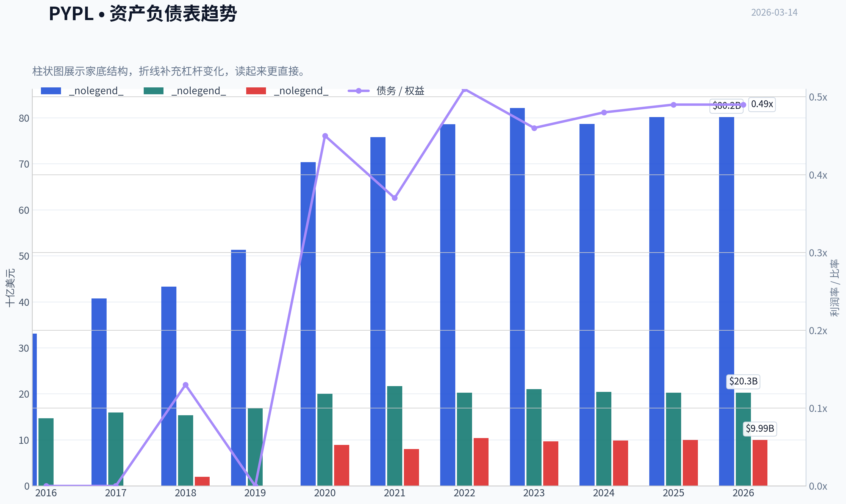The image size is (846, 504).
Task: Click the $20.3B annotation label
Action: coord(743,381)
